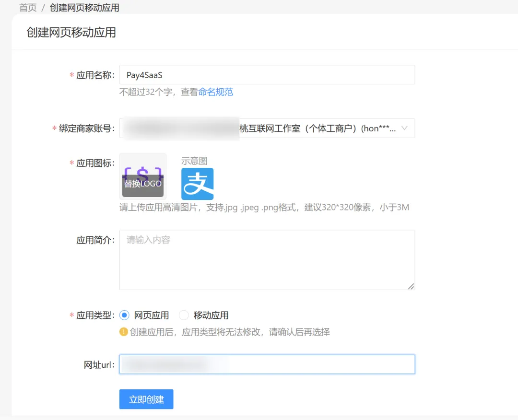Click the chevron arrow in merchant account selector
Viewport: 518px width, 420px height.
tap(404, 128)
